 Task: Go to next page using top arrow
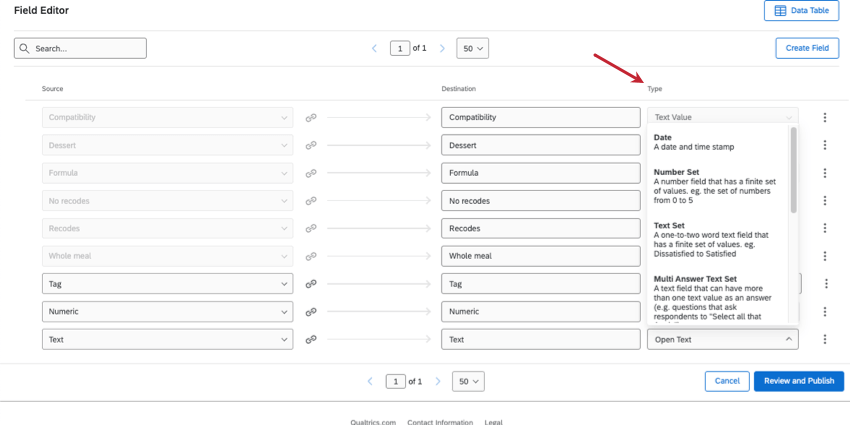tap(440, 48)
